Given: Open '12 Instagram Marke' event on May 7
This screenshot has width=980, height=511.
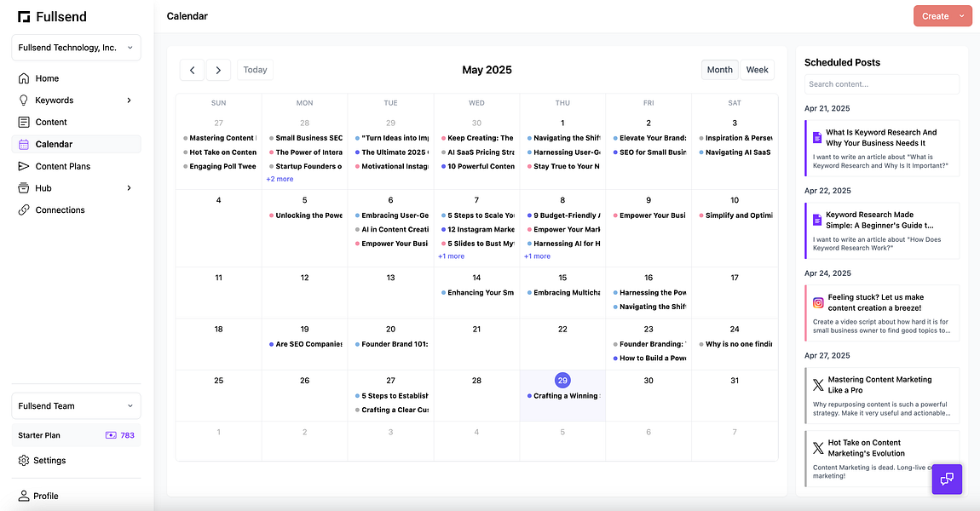Looking at the screenshot, I should pyautogui.click(x=477, y=230).
